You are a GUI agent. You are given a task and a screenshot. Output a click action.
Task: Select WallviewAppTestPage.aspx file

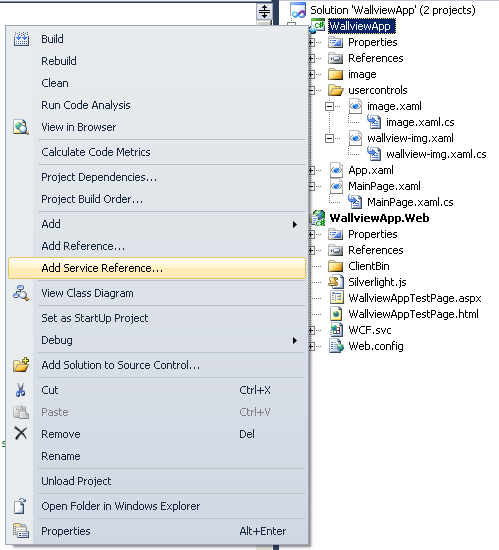click(414, 298)
